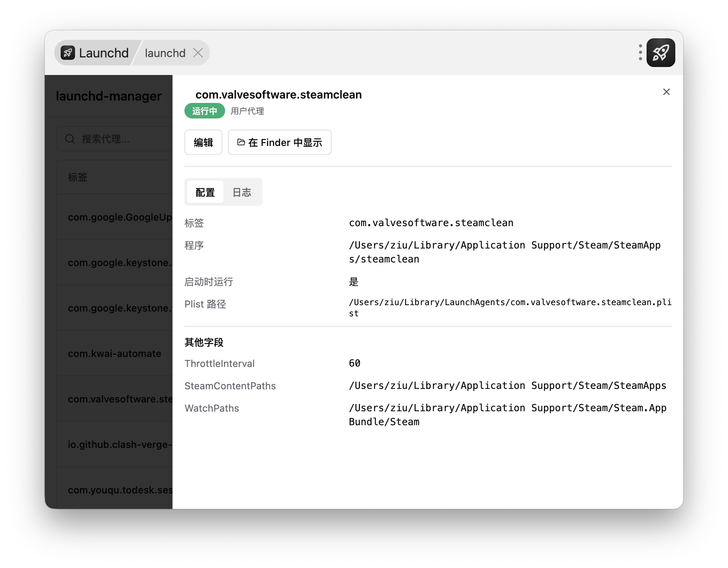Click the launchd-manager sidebar title
This screenshot has height=568, width=728.
click(x=109, y=96)
